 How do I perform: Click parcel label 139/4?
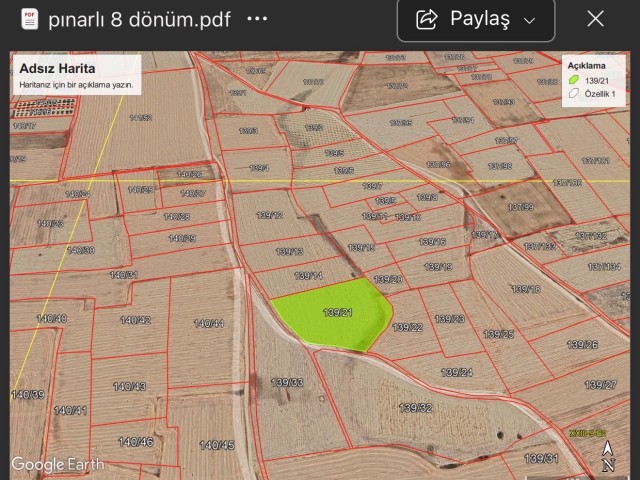click(x=259, y=168)
